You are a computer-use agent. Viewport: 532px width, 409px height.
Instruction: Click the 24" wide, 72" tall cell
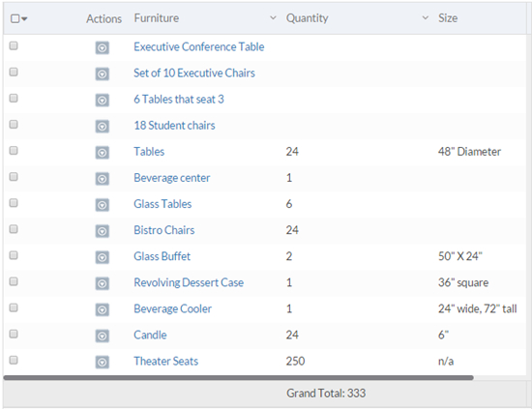pyautogui.click(x=478, y=308)
